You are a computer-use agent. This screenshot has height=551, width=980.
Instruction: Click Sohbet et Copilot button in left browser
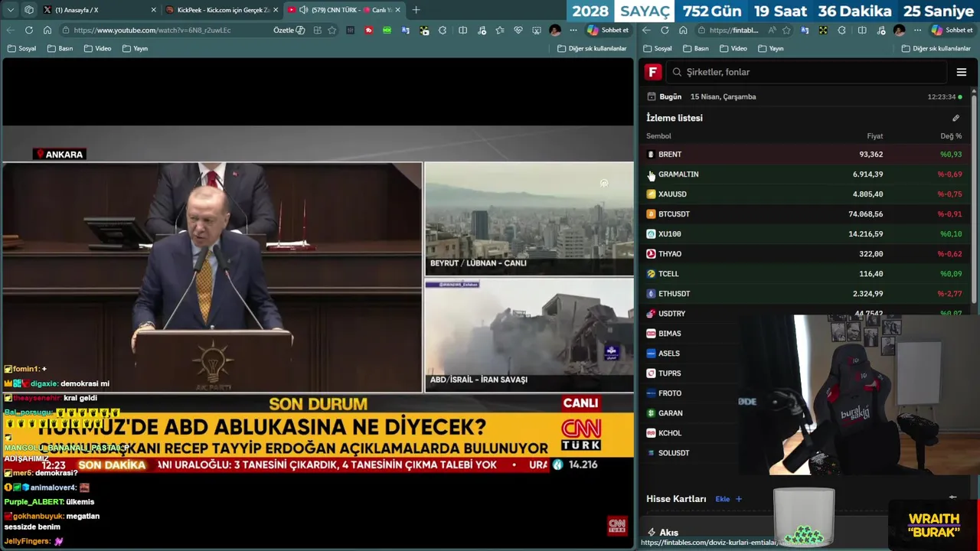pyautogui.click(x=608, y=30)
